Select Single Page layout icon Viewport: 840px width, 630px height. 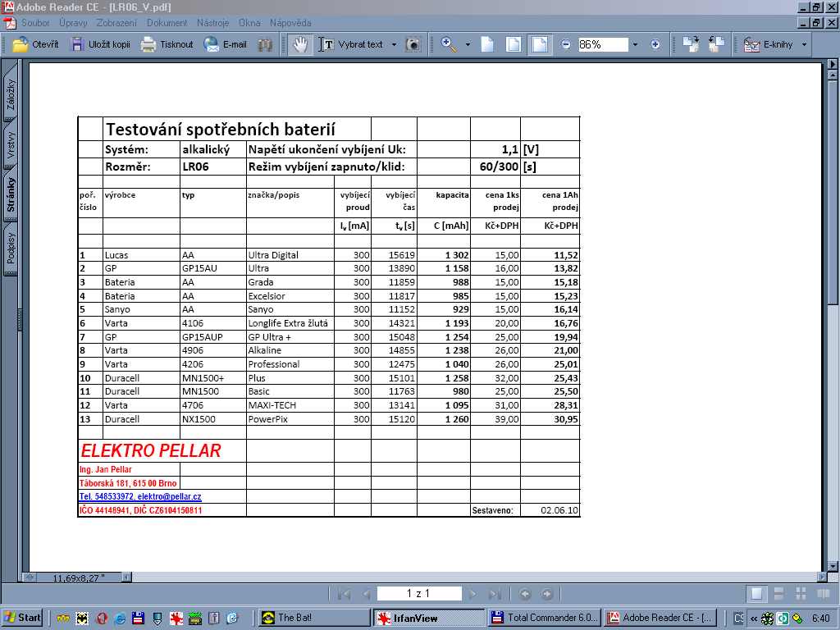click(x=757, y=594)
